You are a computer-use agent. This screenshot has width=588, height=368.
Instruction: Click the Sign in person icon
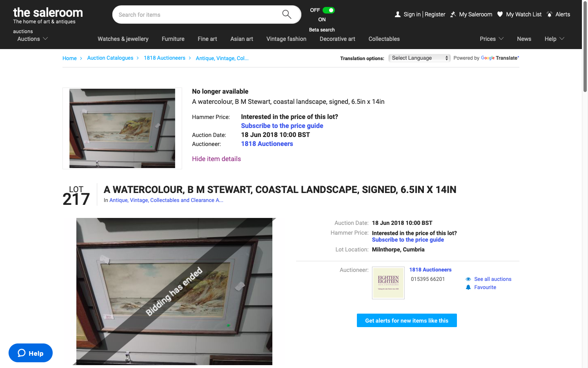398,14
